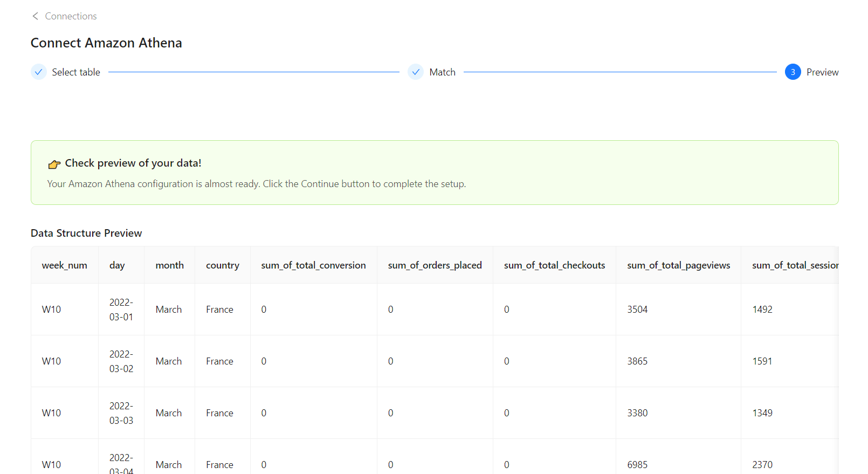This screenshot has width=868, height=474.
Task: Select the Match step label
Action: point(443,72)
